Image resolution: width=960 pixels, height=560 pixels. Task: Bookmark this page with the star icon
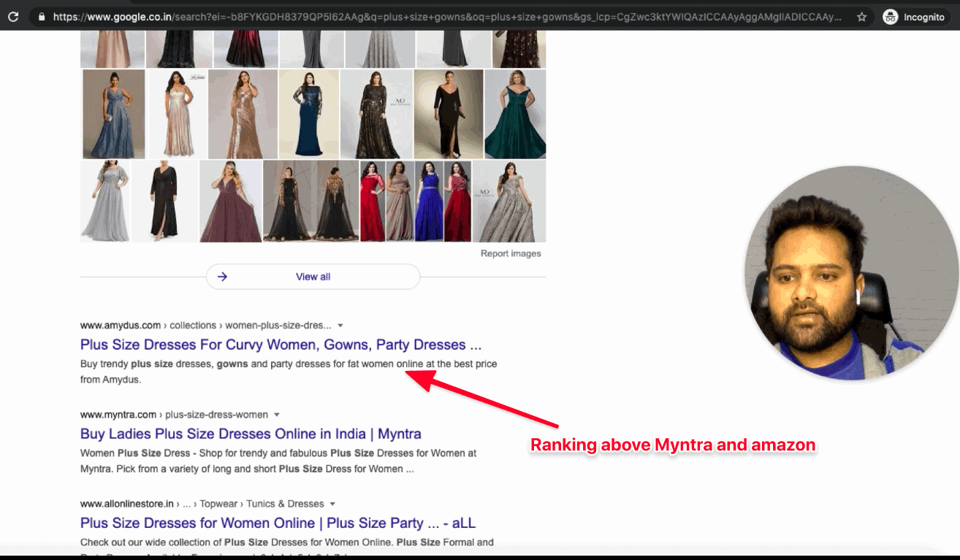click(862, 16)
